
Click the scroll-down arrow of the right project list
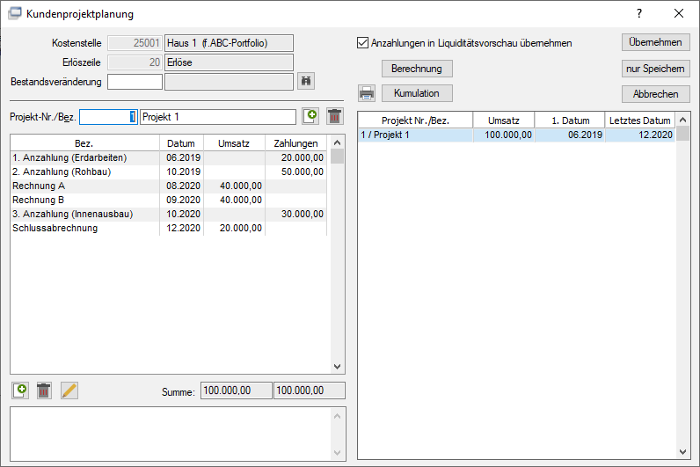(x=683, y=452)
